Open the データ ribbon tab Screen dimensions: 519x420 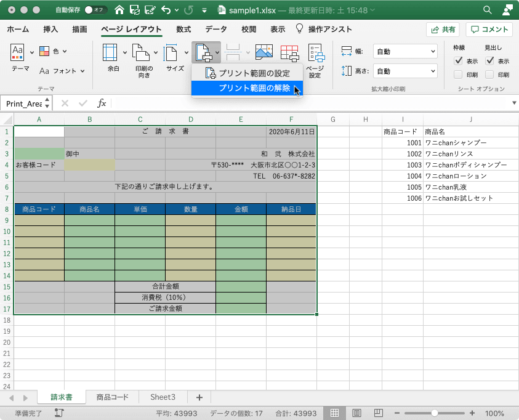point(216,29)
